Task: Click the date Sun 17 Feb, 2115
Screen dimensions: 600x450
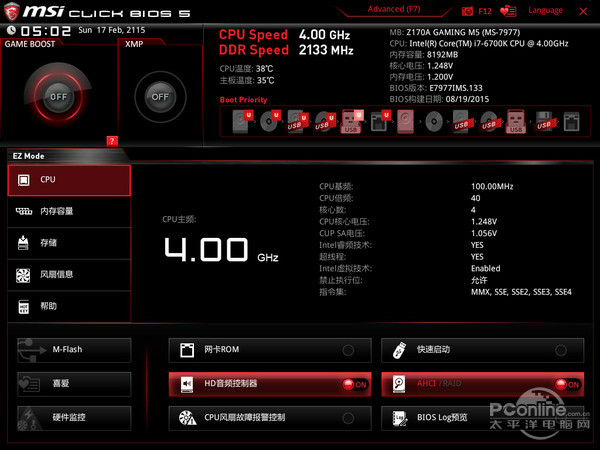Action: pyautogui.click(x=112, y=30)
